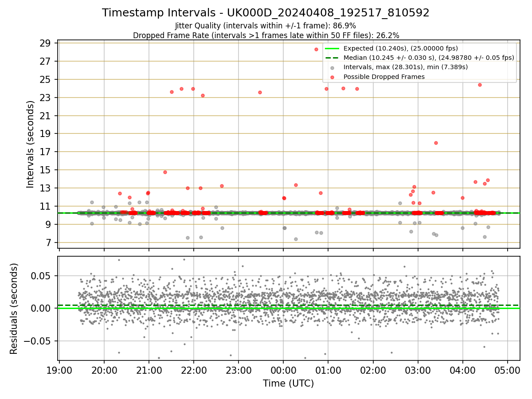The image size is (532, 399).
Task: Click the x-axis tick label "20:00"
Action: coord(104,370)
